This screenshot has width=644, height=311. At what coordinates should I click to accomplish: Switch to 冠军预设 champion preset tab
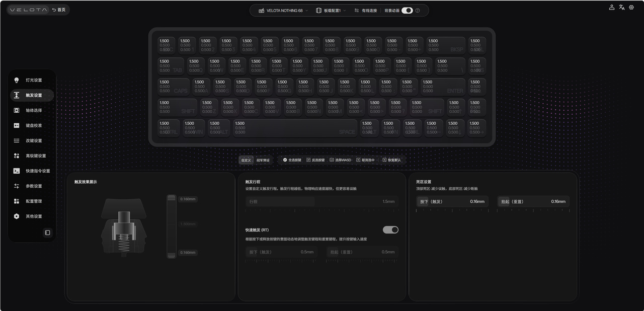(x=263, y=160)
